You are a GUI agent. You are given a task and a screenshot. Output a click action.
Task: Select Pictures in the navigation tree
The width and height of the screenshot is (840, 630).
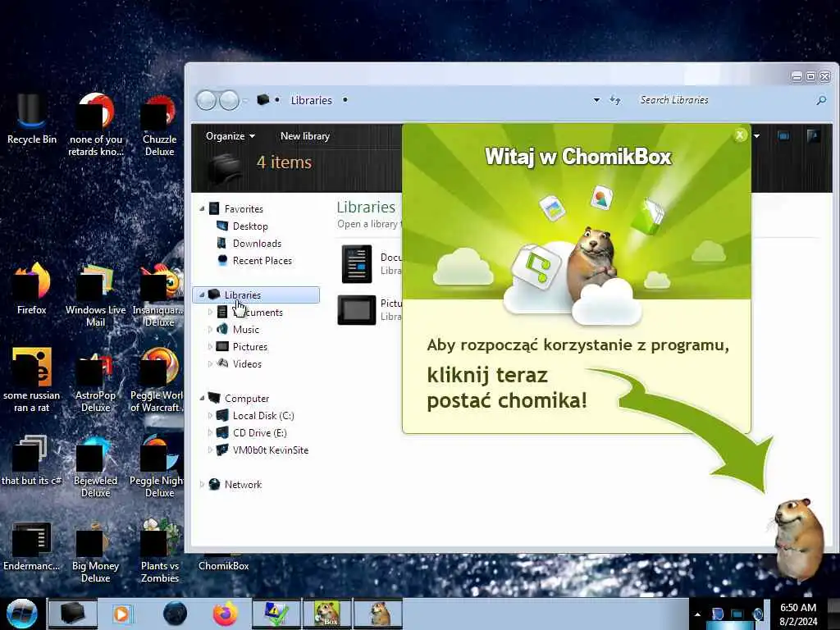click(x=249, y=346)
